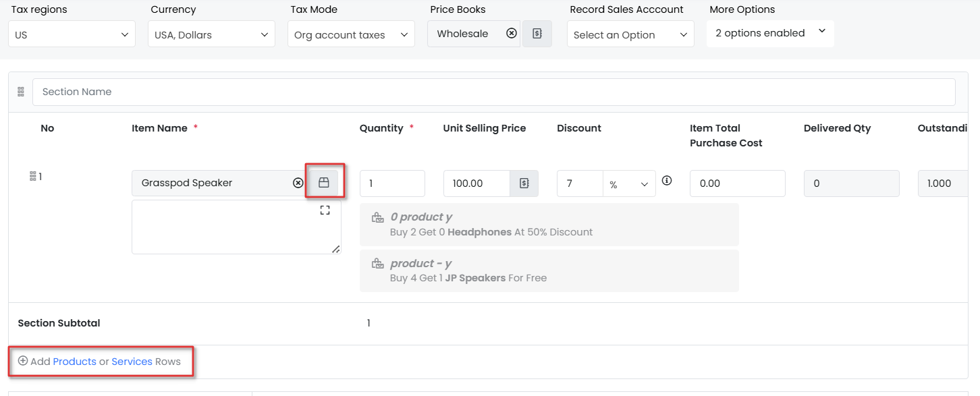Click the Section Name input field
This screenshot has height=396, width=980.
(x=493, y=92)
